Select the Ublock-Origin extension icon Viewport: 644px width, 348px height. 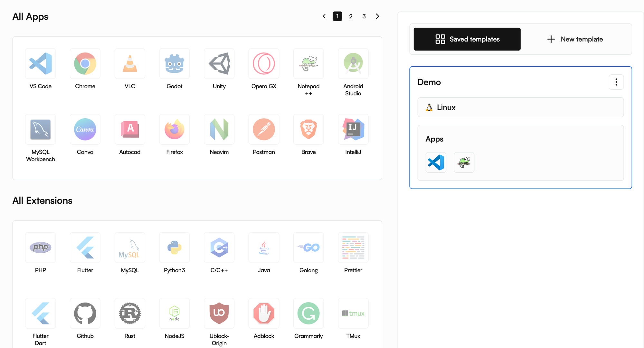pos(219,313)
